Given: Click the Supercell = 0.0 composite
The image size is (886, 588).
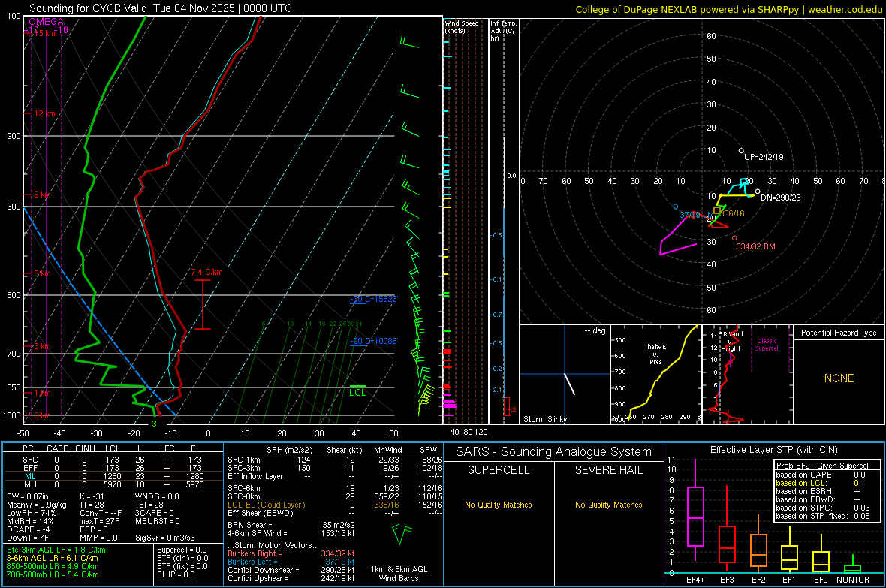Looking at the screenshot, I should tap(182, 550).
